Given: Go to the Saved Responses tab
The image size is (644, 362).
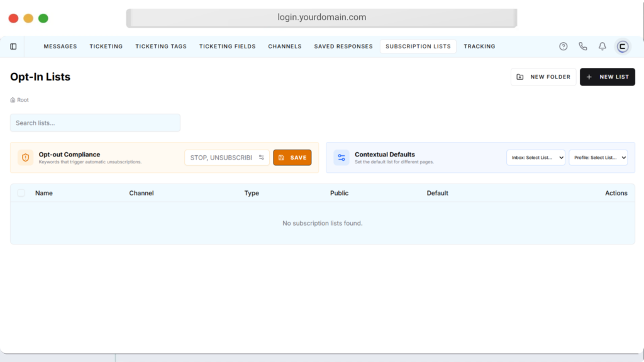Looking at the screenshot, I should click(x=343, y=47).
